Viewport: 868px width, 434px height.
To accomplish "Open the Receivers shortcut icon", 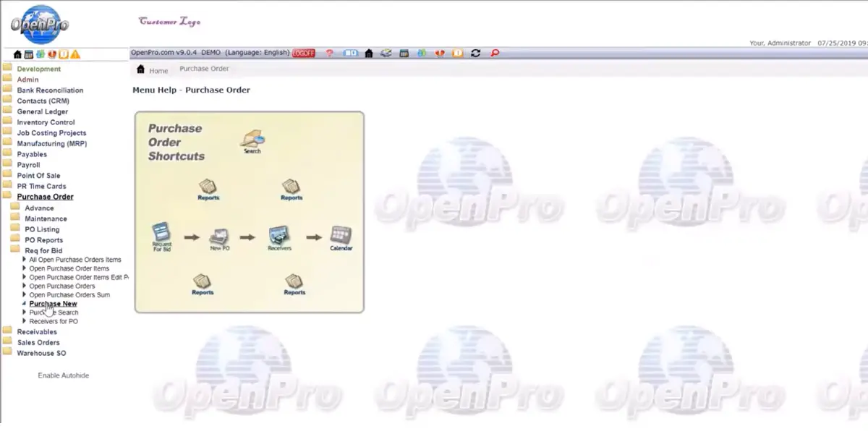I will pyautogui.click(x=279, y=239).
